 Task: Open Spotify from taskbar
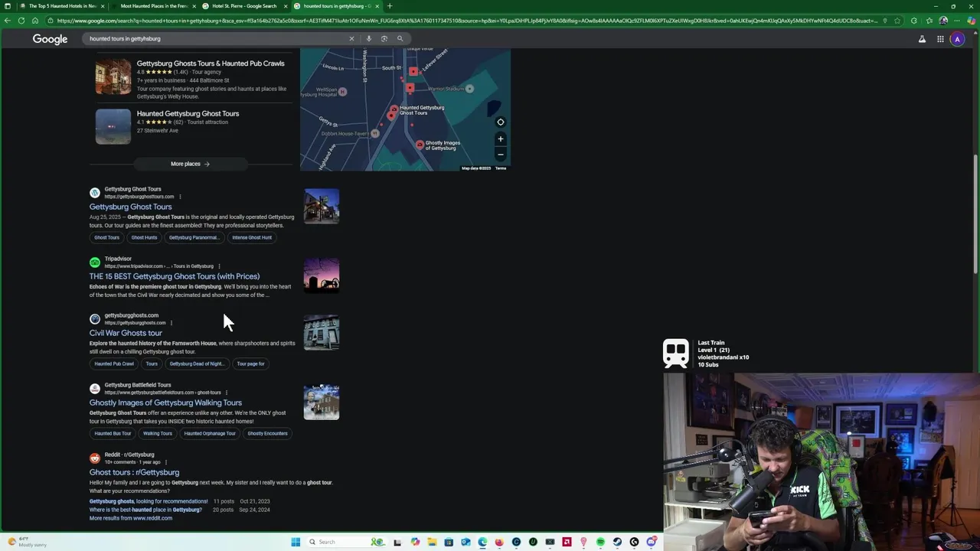coord(600,542)
